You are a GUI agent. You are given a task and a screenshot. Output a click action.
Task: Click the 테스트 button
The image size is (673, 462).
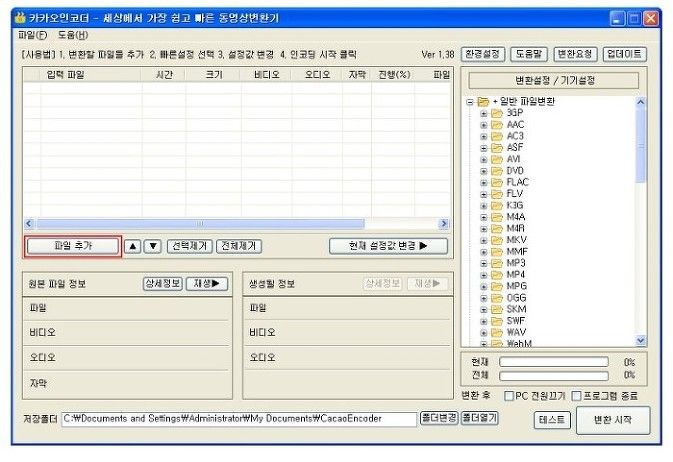(552, 420)
